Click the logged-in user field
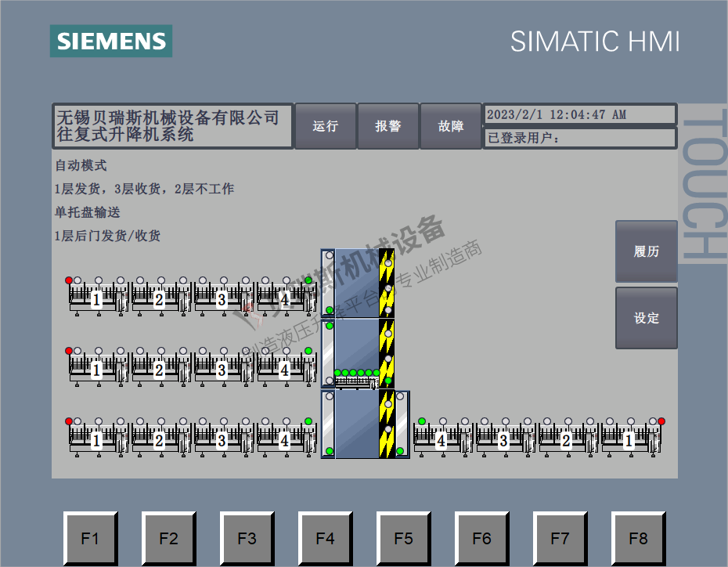This screenshot has height=567, width=728. click(579, 139)
